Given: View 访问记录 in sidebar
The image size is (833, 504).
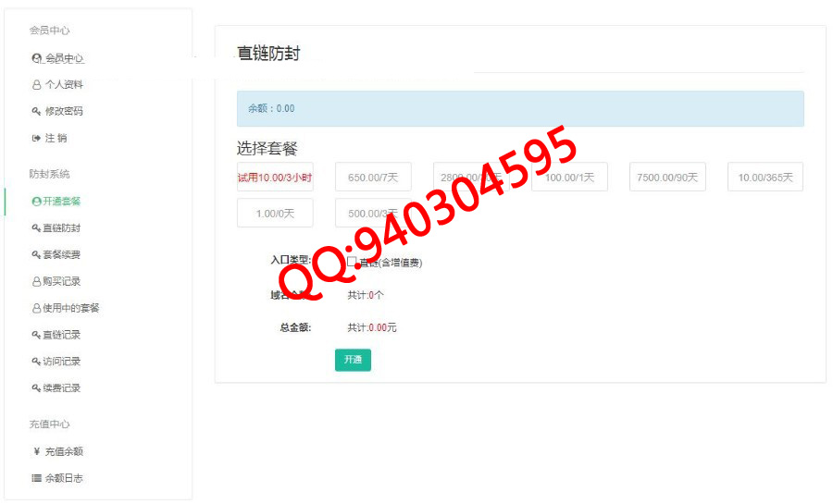Looking at the screenshot, I should pos(56,362).
